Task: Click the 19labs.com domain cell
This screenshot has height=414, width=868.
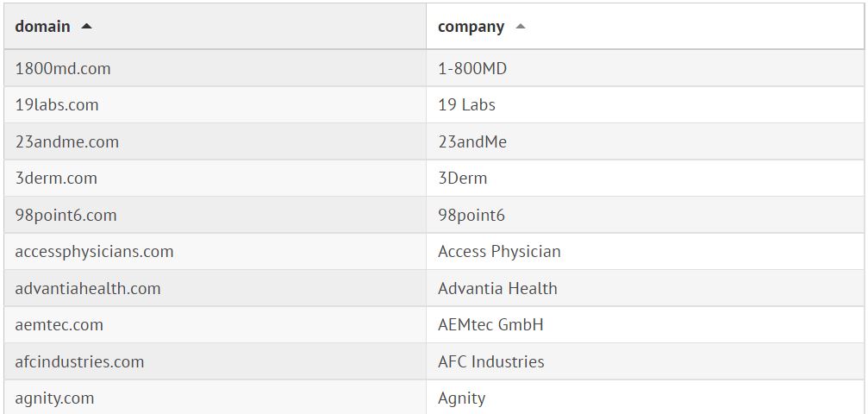Action: [57, 105]
